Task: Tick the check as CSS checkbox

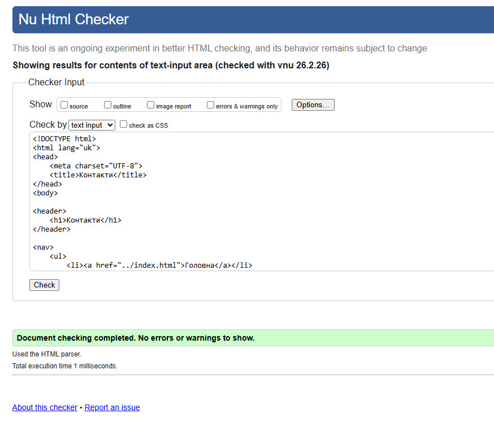Action: click(124, 125)
